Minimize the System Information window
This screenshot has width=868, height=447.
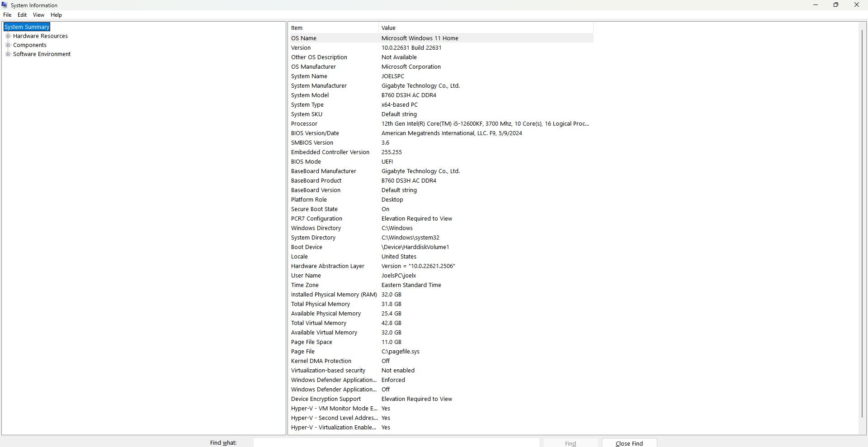(x=816, y=5)
